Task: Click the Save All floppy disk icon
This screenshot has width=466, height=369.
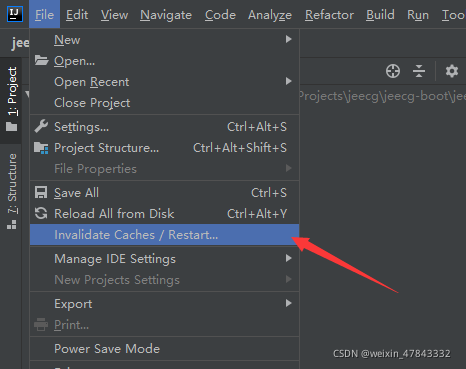Action: click(41, 193)
